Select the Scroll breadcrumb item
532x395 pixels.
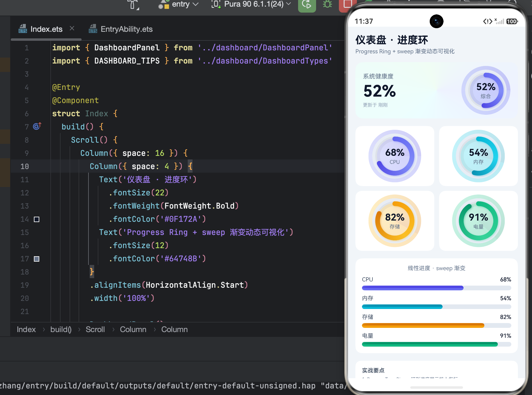(95, 329)
